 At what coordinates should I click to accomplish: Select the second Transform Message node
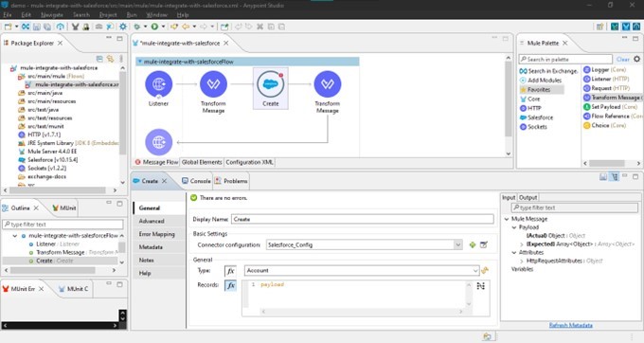click(328, 84)
